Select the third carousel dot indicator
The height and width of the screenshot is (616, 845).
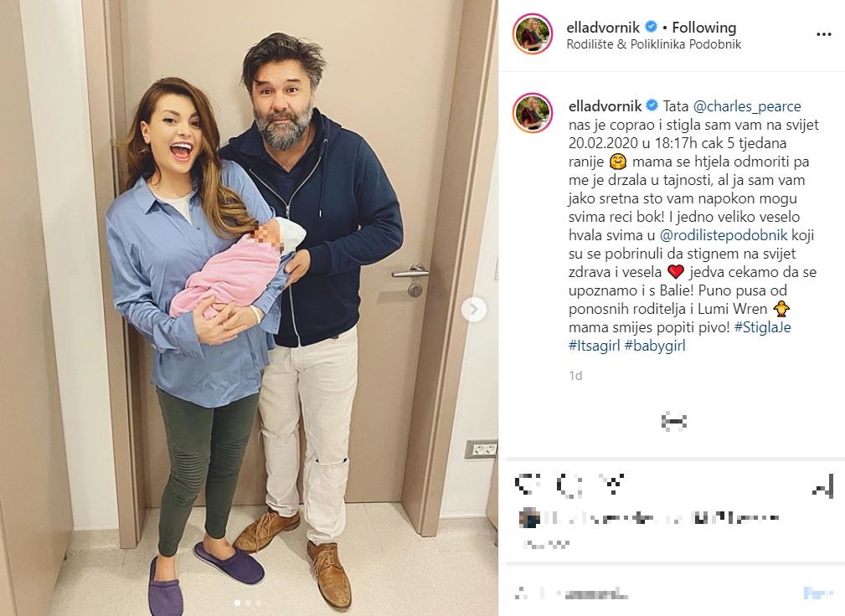click(258, 603)
